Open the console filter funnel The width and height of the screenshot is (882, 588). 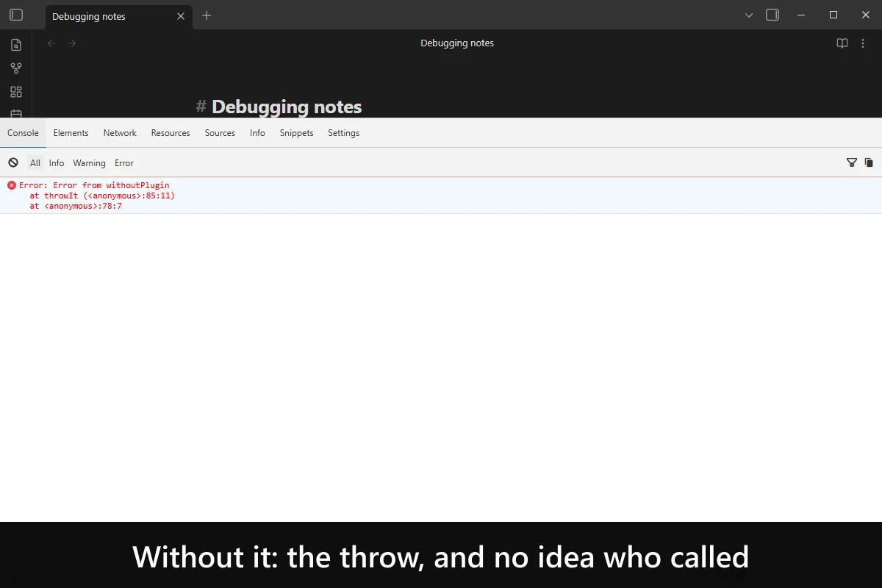click(x=852, y=162)
